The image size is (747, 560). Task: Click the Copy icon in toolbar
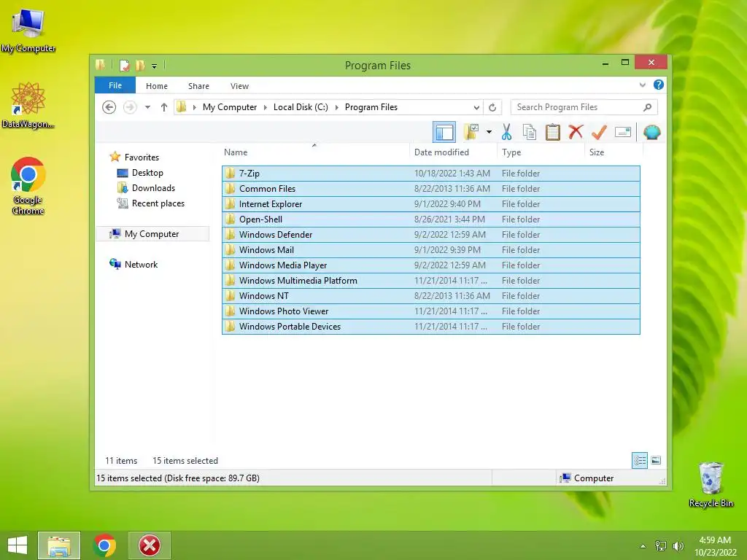pyautogui.click(x=530, y=132)
